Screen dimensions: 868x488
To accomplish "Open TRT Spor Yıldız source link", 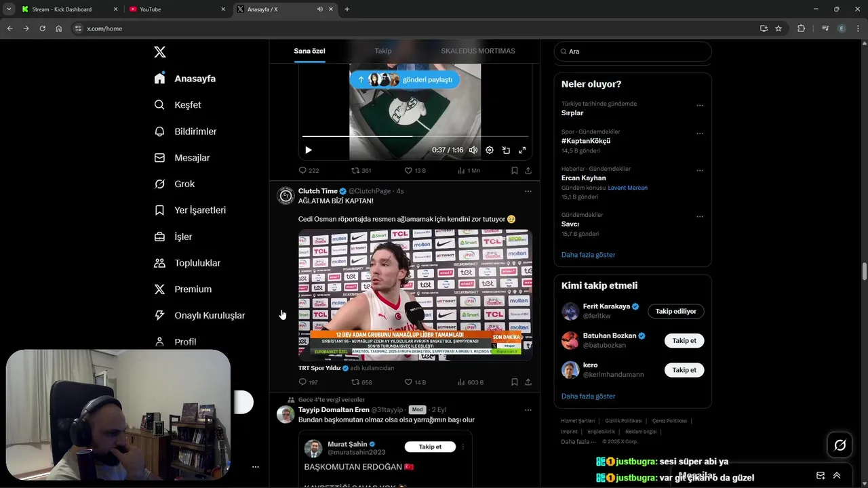I will pos(319,368).
